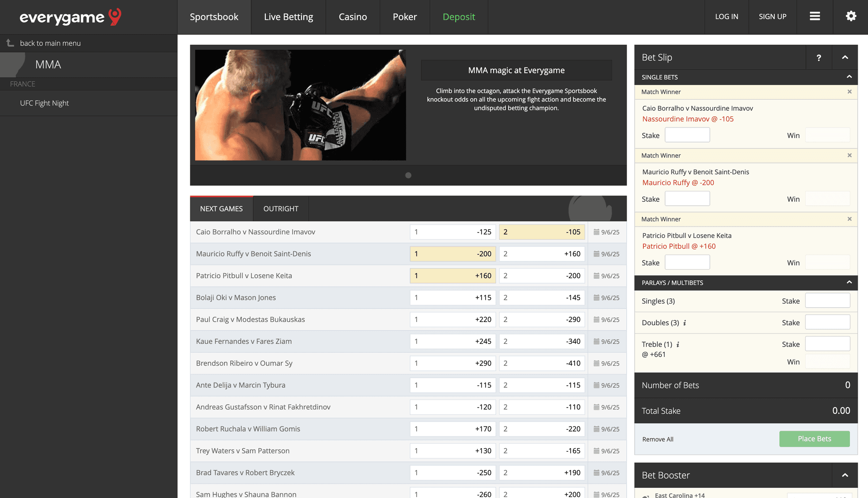The image size is (868, 498).
Task: Collapse the Bet Booster panel
Action: coord(845,475)
